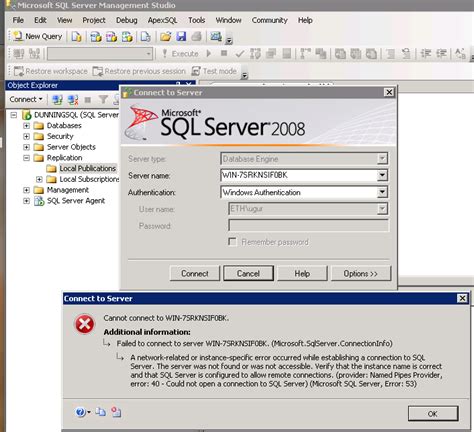This screenshot has height=432, width=474.
Task: Open the Debug menu
Action: coord(127,20)
